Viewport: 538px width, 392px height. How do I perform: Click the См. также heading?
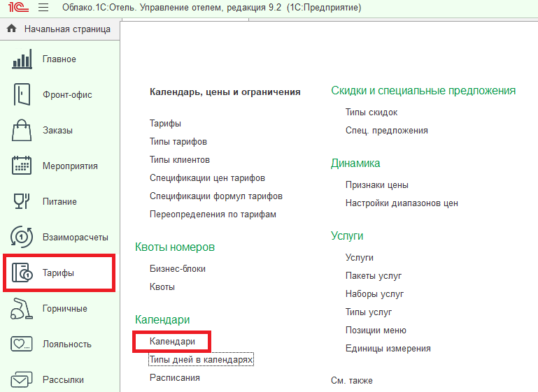352,380
